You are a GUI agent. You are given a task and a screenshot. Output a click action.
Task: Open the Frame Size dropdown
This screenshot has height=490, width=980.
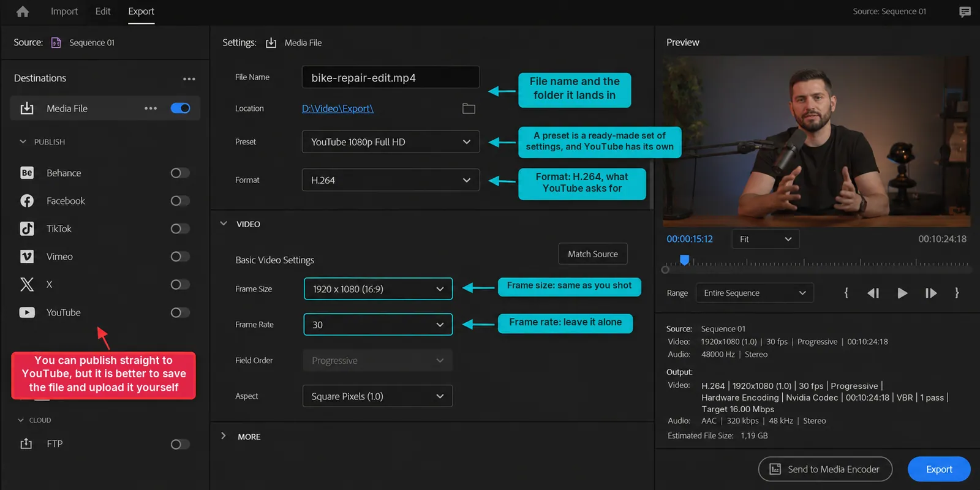[378, 289]
